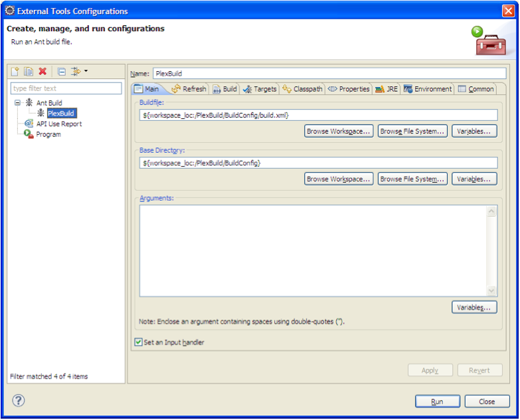Toggle the Set an Input handler checkbox

(x=138, y=342)
